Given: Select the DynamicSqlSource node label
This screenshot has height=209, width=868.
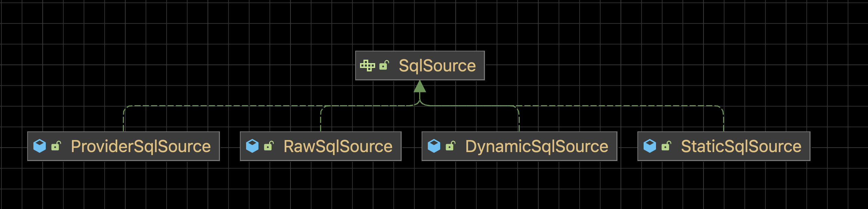Looking at the screenshot, I should coord(537,147).
